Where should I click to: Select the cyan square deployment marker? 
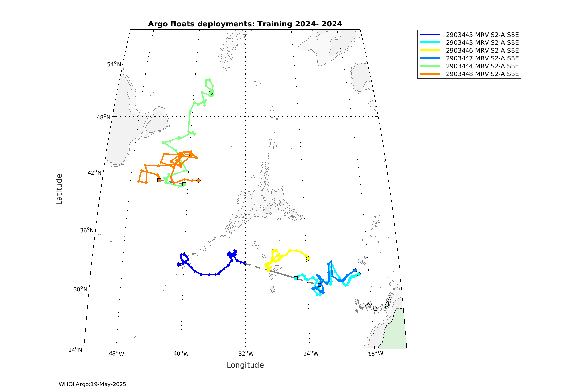pyautogui.click(x=296, y=278)
